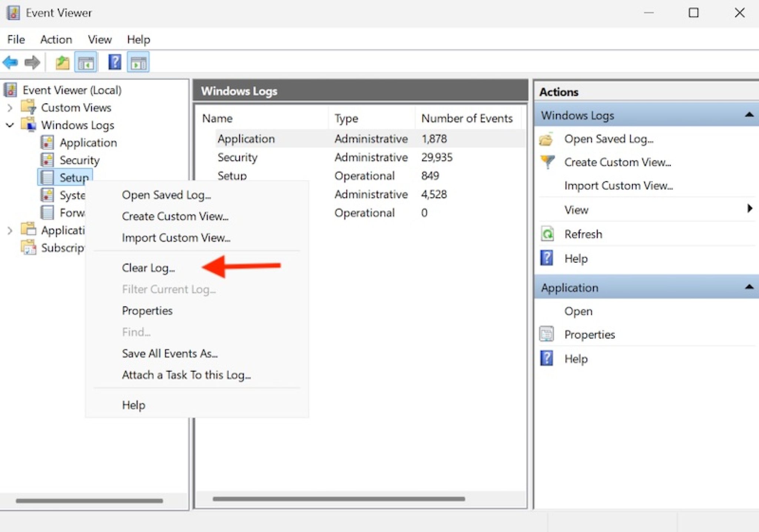This screenshot has width=759, height=532.
Task: Click the 29,935 event count cell
Action: pos(437,157)
